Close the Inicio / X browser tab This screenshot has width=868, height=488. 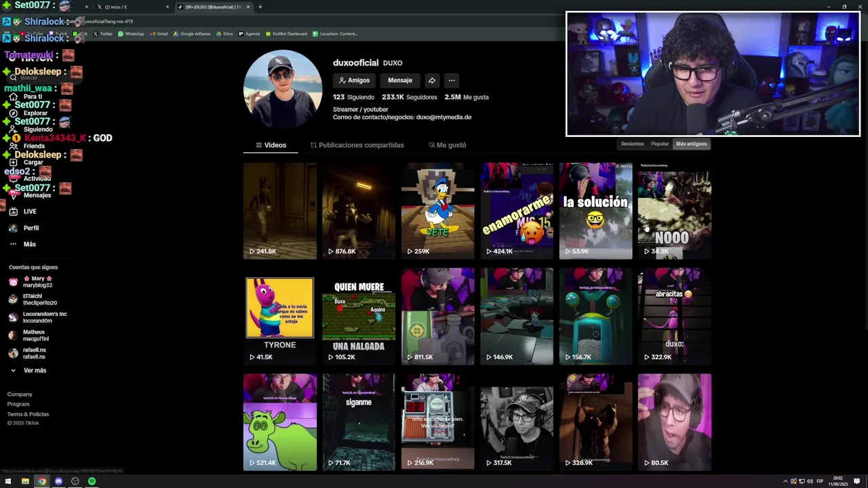(167, 7)
